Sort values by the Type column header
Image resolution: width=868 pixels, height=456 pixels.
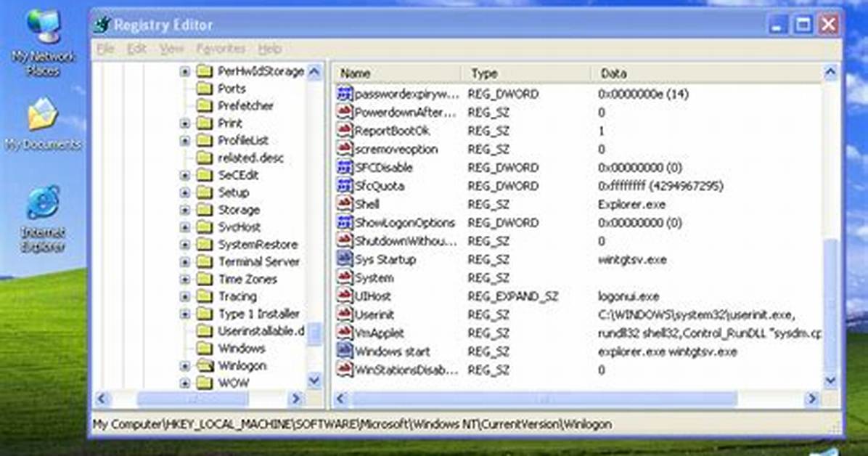pyautogui.click(x=526, y=73)
